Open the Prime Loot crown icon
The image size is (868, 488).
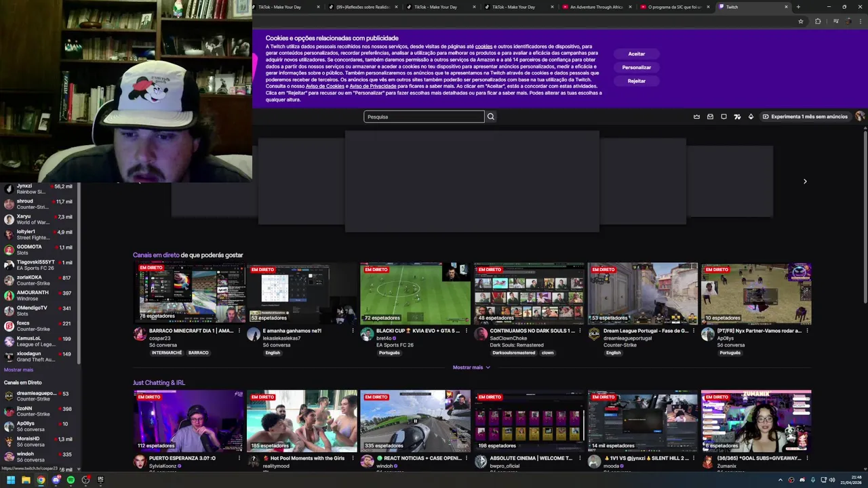coord(696,117)
